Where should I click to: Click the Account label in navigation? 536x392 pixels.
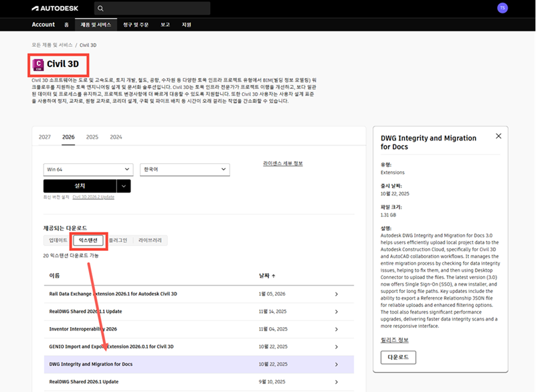(x=43, y=25)
